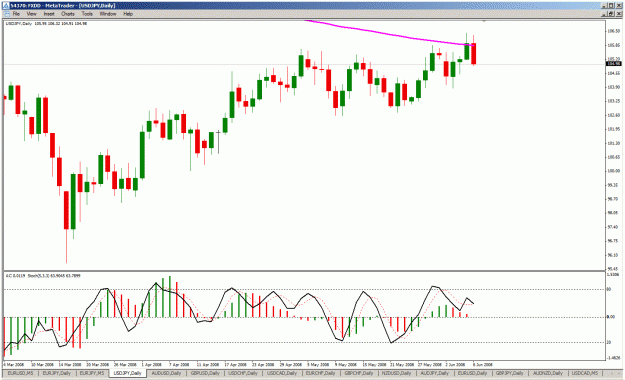Switch to the EURUSD,M5 chart tab
Screen dimensions: 625x380
[x=20, y=373]
